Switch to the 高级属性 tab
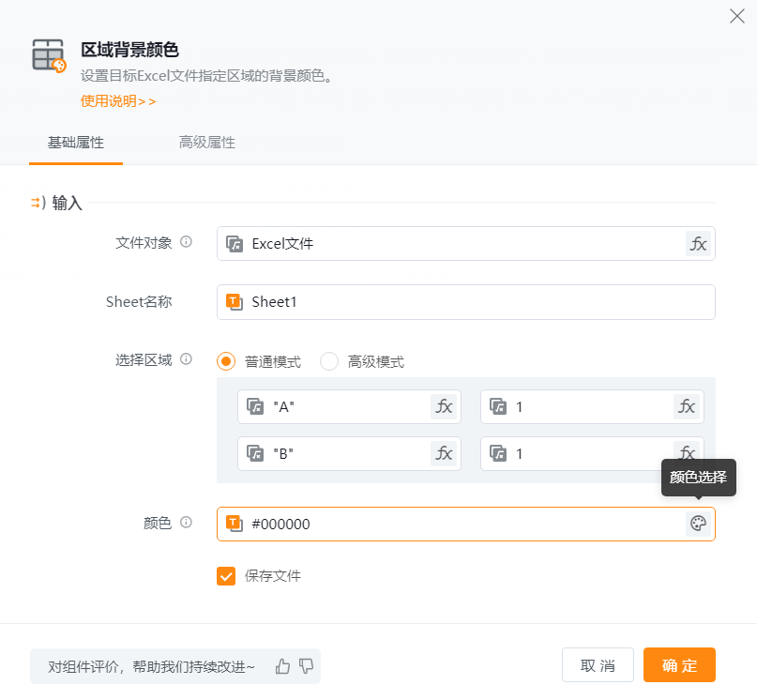757x700 pixels. coord(207,143)
